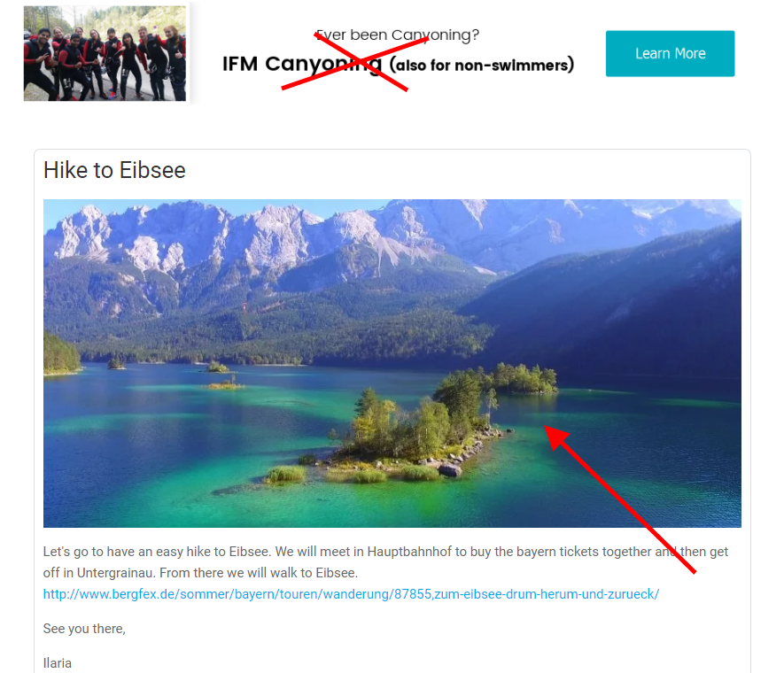Viewport: 784px width, 673px height.
Task: Click the "Ilaria" signature text
Action: (57, 663)
